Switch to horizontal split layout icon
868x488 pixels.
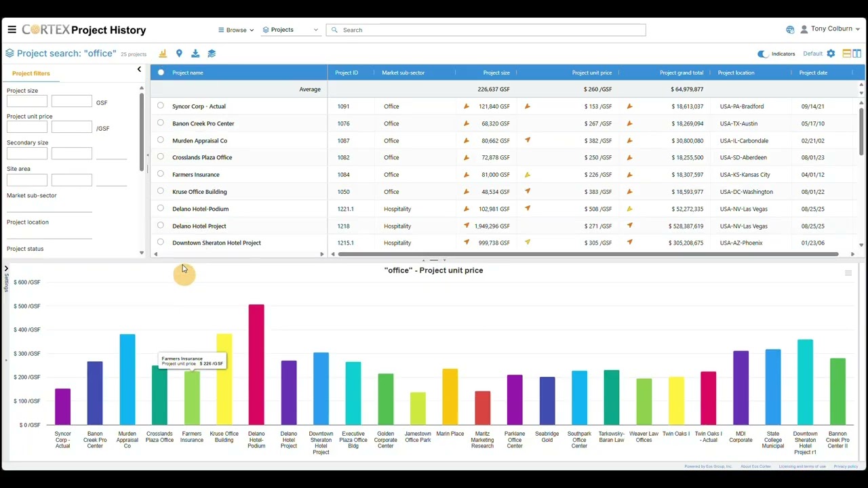click(846, 54)
